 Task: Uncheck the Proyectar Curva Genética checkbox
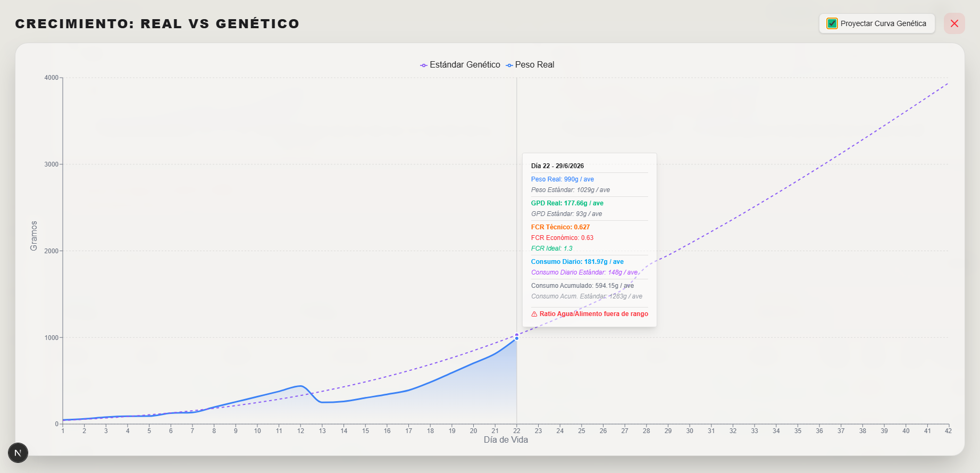pyautogui.click(x=832, y=23)
